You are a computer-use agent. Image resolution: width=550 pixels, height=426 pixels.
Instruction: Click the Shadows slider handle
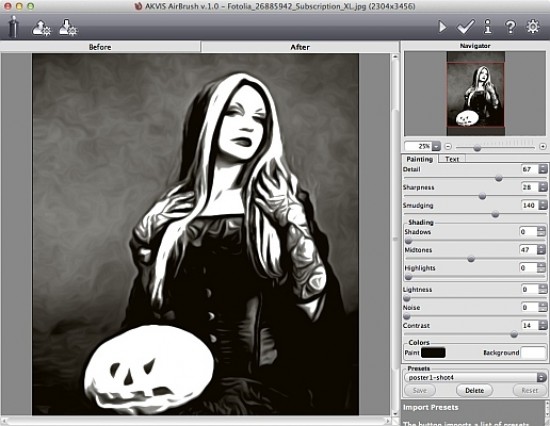408,241
